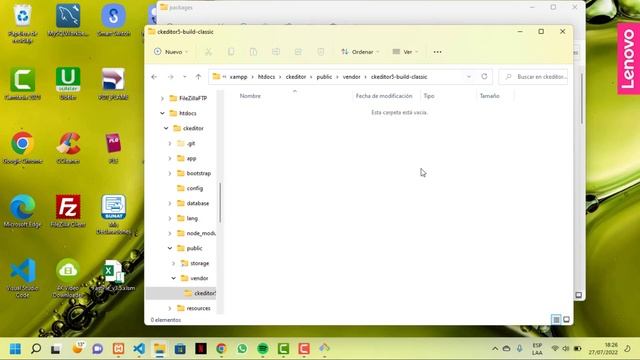Expand the app folder node
The height and width of the screenshot is (360, 640).
(170, 158)
